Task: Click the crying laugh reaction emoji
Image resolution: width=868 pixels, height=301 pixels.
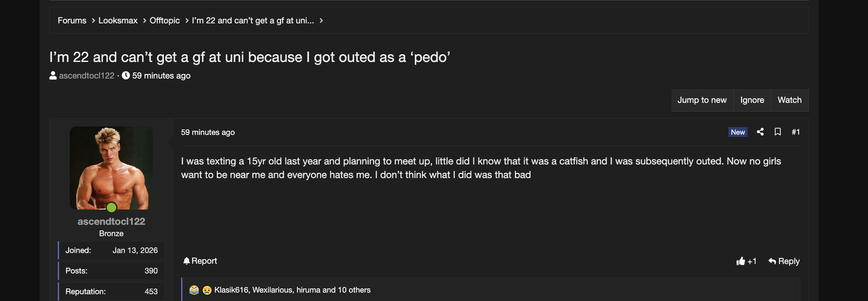Action: click(194, 290)
